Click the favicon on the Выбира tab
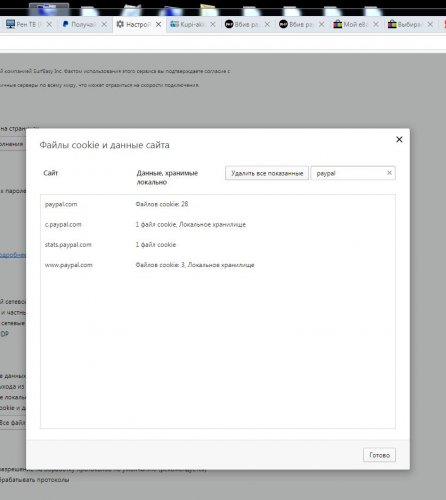Viewport: 446px width, 500px height. tap(392, 24)
